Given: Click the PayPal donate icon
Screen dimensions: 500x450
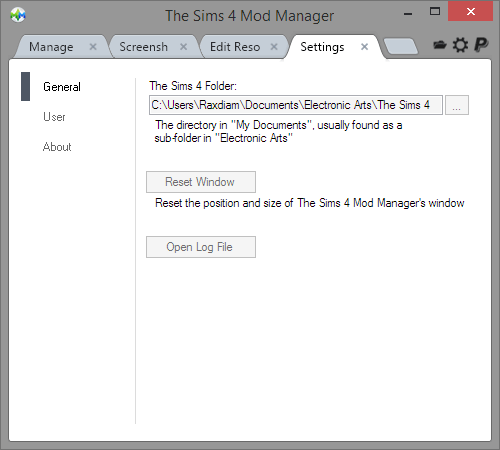Looking at the screenshot, I should click(x=481, y=45).
